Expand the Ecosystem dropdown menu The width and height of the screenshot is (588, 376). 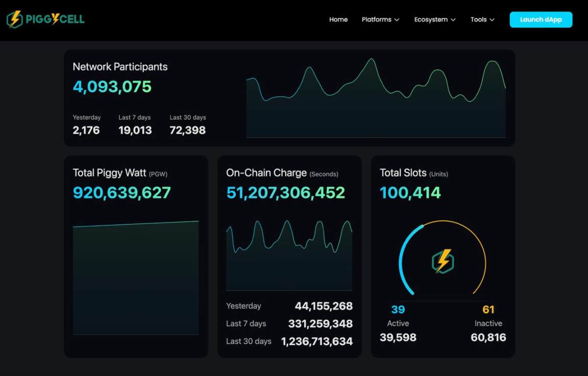pyautogui.click(x=434, y=19)
